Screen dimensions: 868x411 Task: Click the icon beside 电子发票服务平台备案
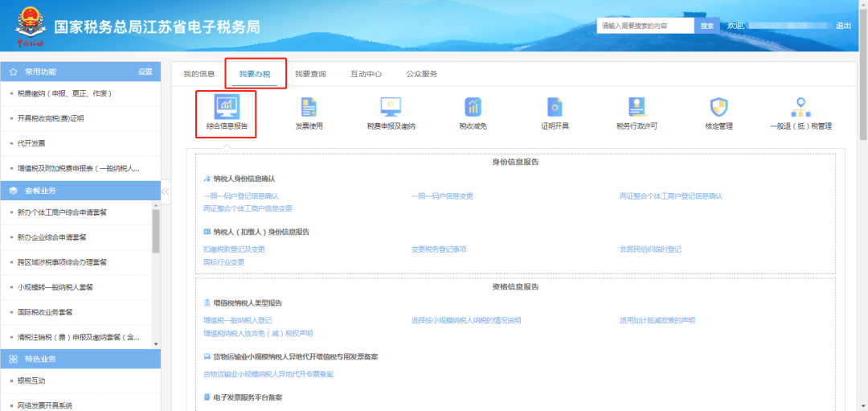[x=207, y=397]
